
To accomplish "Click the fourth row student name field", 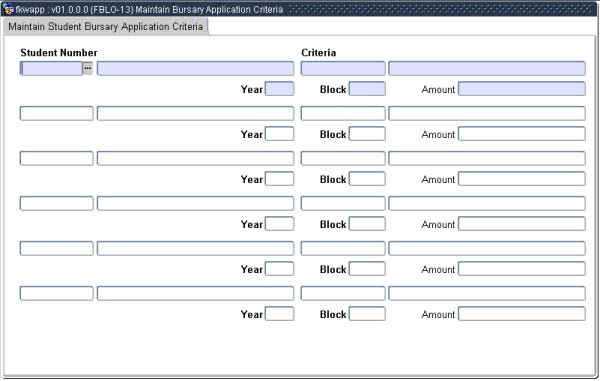I will click(x=196, y=204).
